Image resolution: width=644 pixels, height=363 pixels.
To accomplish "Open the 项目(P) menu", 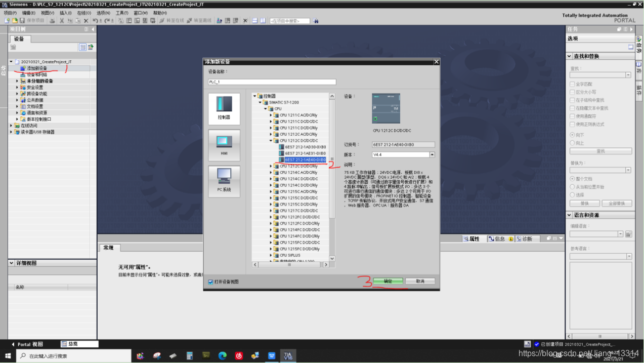I will [x=10, y=13].
